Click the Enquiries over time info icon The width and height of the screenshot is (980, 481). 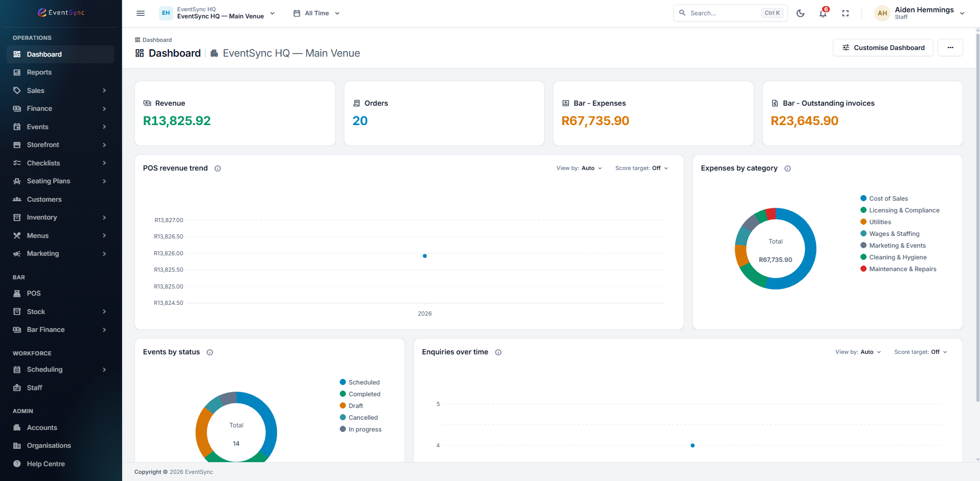tap(498, 352)
